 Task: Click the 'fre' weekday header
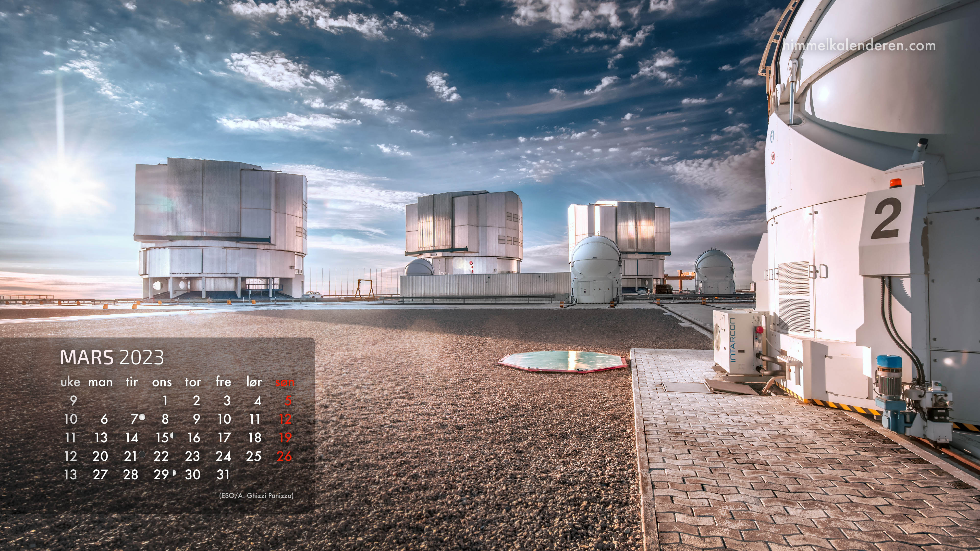(x=223, y=381)
